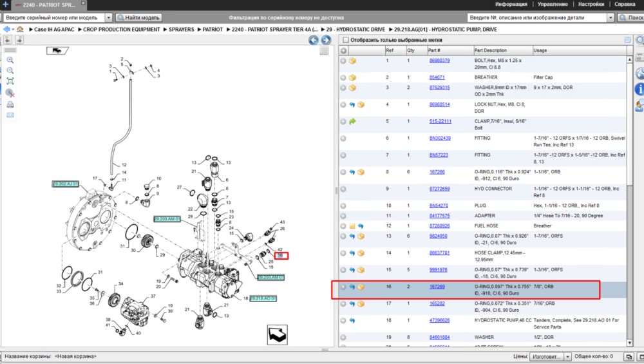644x364 pixels.
Task: Click diagram reference label 29.218.AO 01
Action: tap(263, 298)
